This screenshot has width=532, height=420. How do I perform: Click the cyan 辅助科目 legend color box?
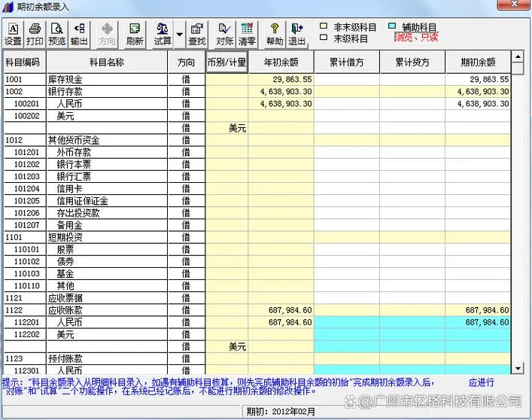coord(392,26)
